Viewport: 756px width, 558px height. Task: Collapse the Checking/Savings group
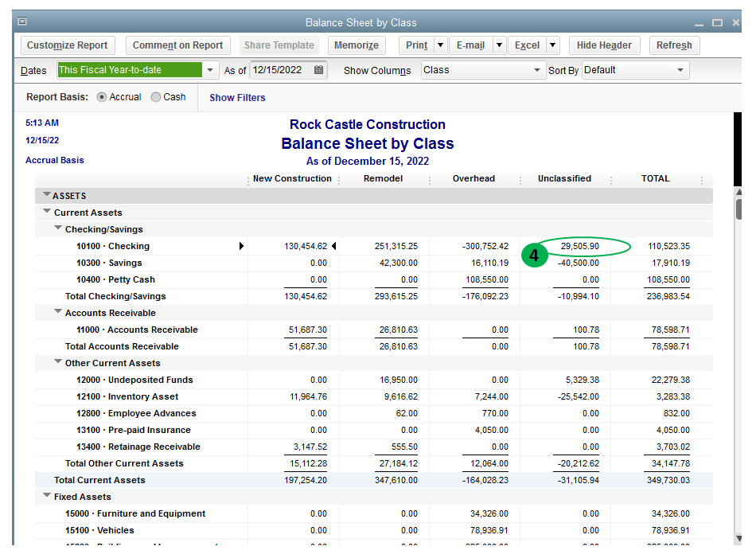(x=58, y=229)
